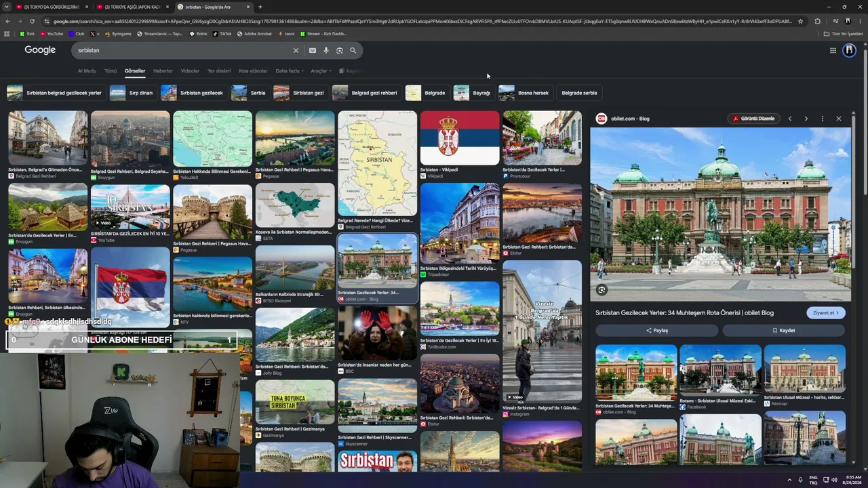Search by image with the Lens icon
The height and width of the screenshot is (488, 868).
[x=340, y=50]
